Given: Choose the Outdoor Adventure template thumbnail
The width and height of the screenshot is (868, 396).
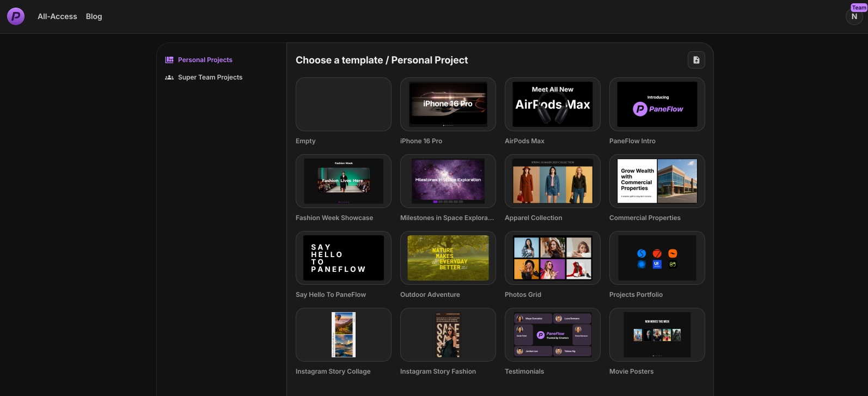Looking at the screenshot, I should [448, 258].
